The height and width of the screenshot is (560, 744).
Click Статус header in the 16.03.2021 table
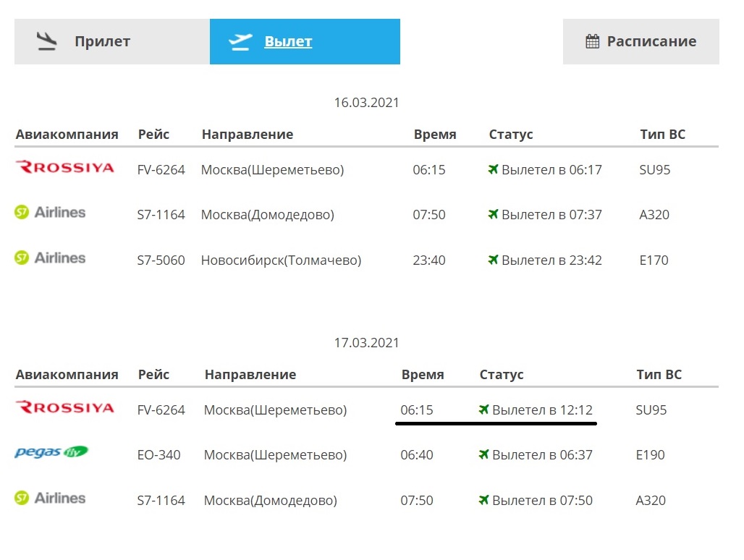511,135
